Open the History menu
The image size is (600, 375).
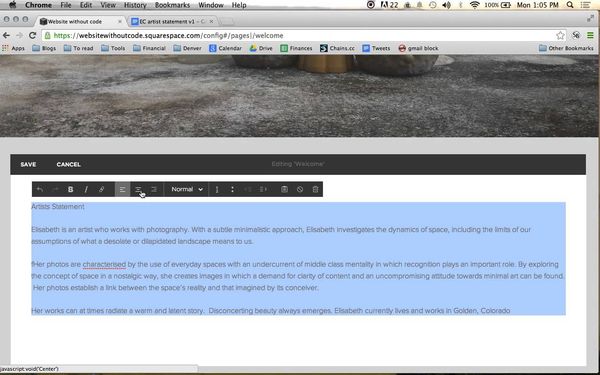(x=135, y=5)
